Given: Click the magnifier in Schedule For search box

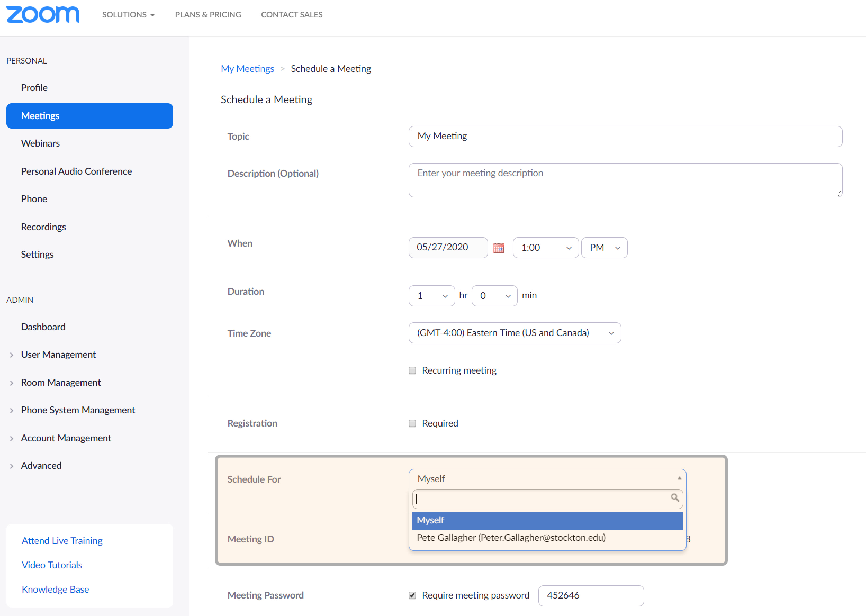Looking at the screenshot, I should pos(674,498).
